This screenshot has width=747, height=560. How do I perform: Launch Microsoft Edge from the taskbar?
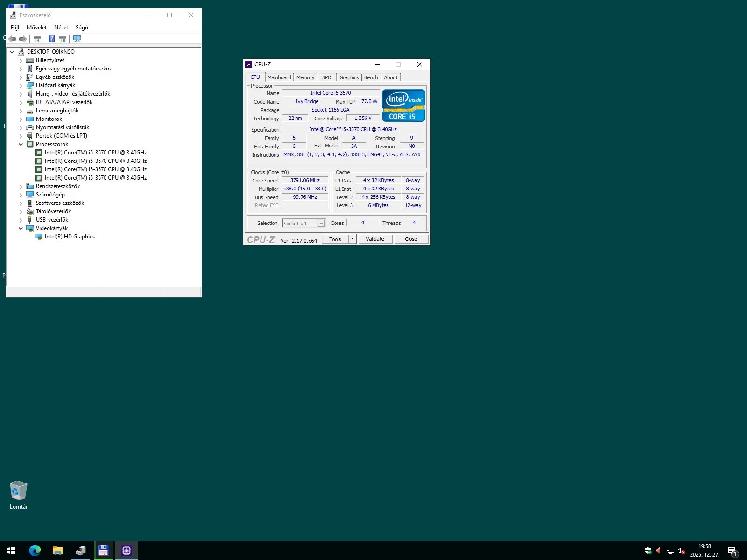pyautogui.click(x=35, y=551)
